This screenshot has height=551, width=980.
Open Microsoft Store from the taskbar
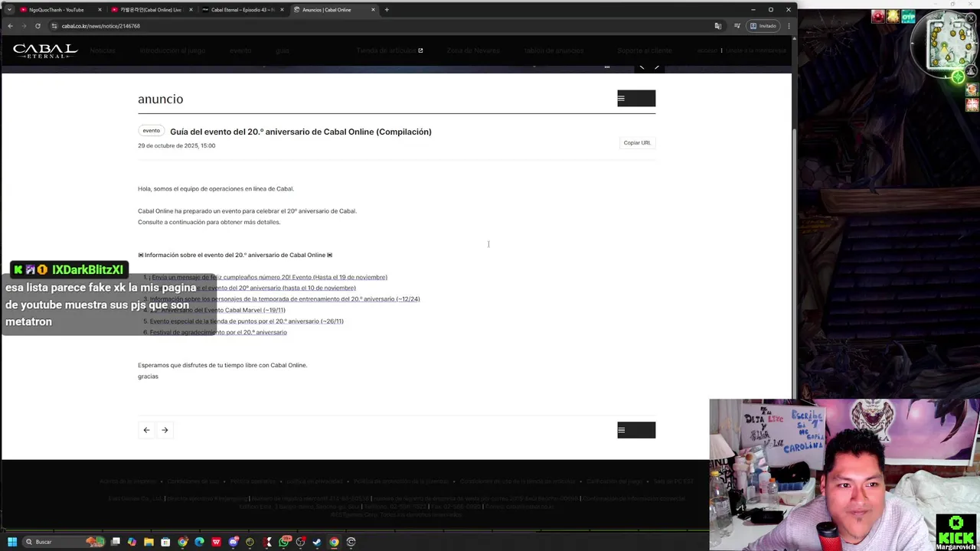(165, 542)
